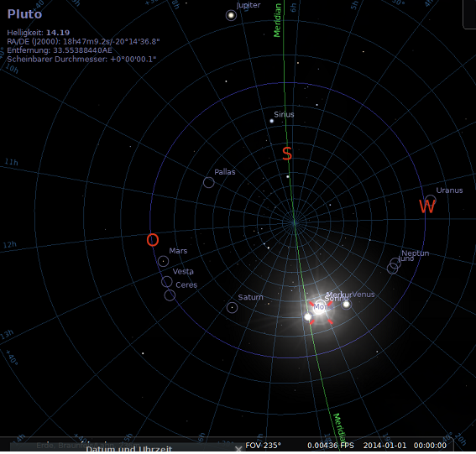Image resolution: width=476 pixels, height=454 pixels.
Task: Select the Vesta marker circle
Action: [x=167, y=282]
